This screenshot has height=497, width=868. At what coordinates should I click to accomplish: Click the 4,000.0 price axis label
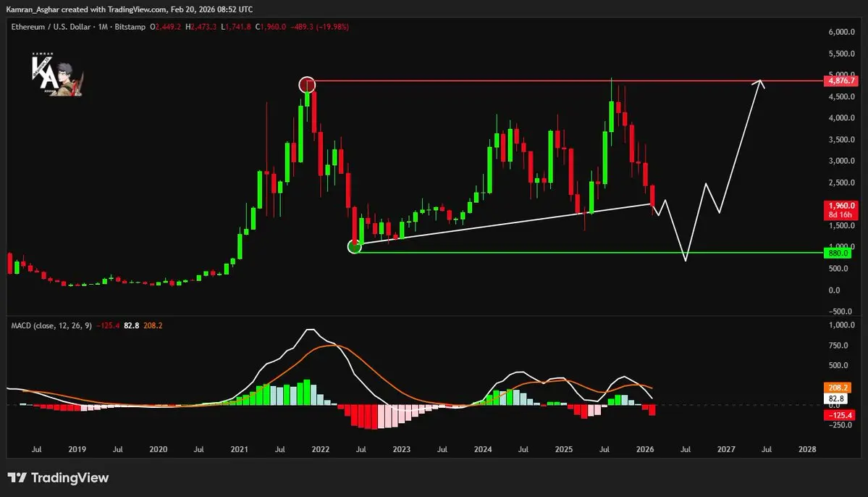coord(841,118)
